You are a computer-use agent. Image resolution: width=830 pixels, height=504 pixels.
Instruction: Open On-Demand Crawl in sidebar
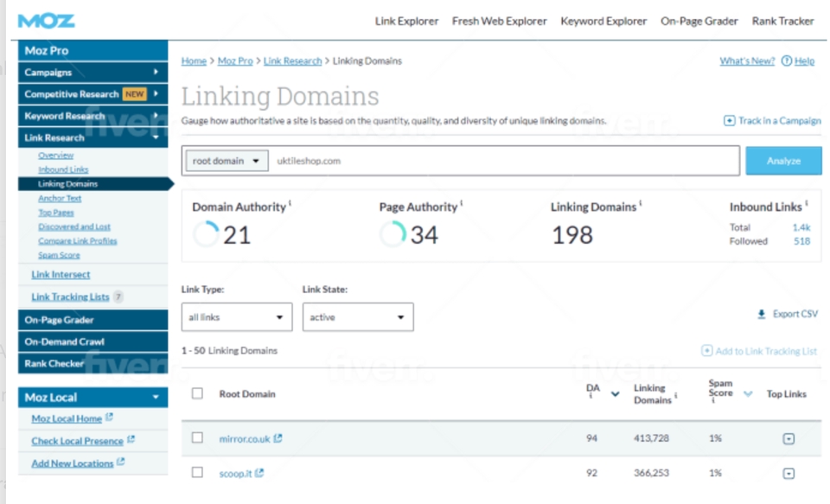tap(93, 341)
